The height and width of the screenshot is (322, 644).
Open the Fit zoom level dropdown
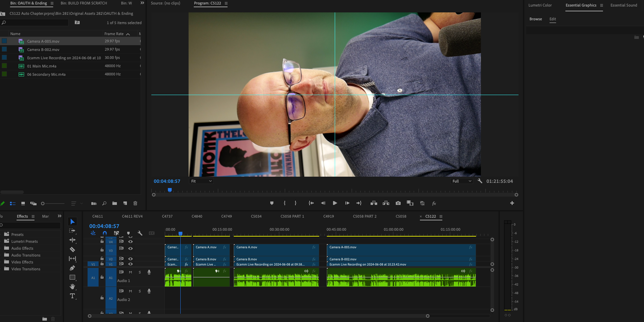pyautogui.click(x=201, y=181)
